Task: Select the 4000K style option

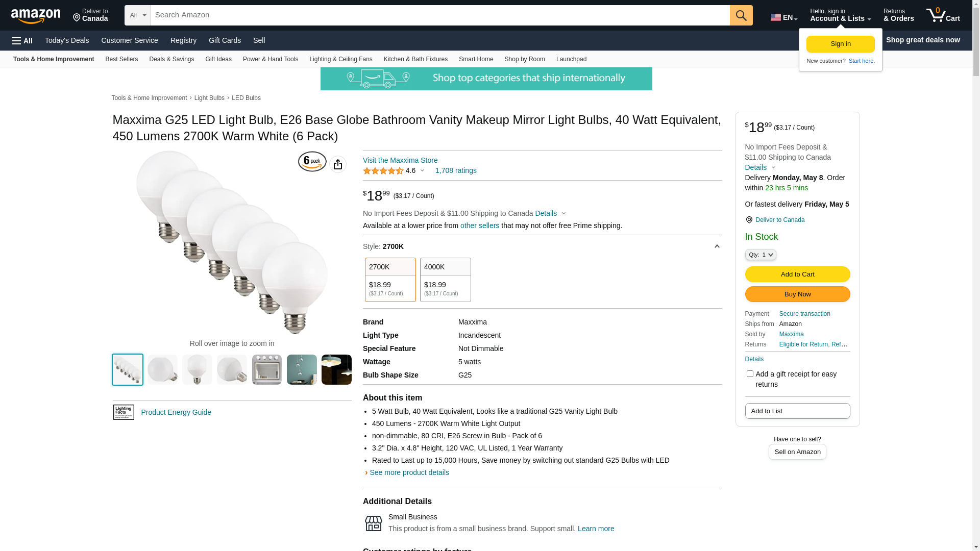Action: [445, 280]
